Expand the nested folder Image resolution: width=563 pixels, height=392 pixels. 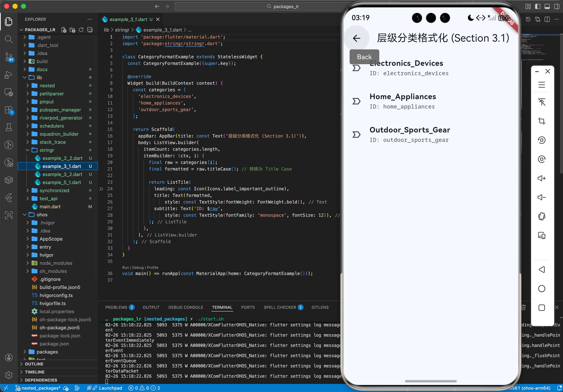coord(47,85)
